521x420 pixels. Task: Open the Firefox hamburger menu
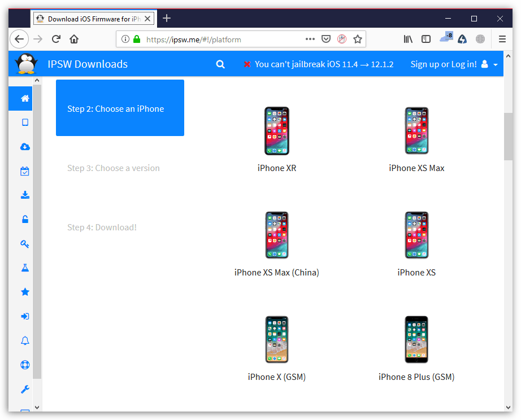click(x=502, y=39)
